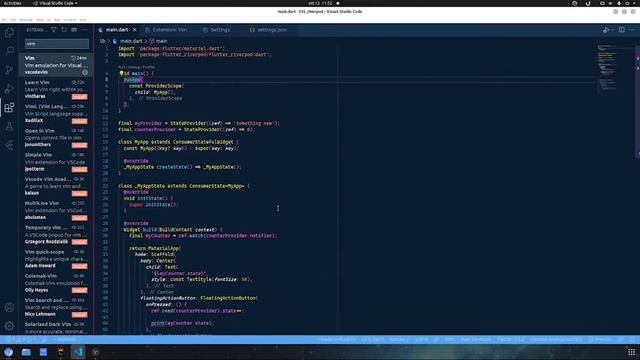
Task: Install the Learn Vim extension
Action: [80, 97]
